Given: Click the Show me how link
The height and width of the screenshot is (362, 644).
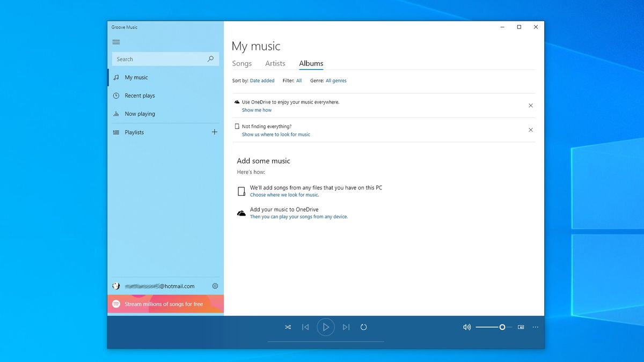Looking at the screenshot, I should tap(257, 109).
